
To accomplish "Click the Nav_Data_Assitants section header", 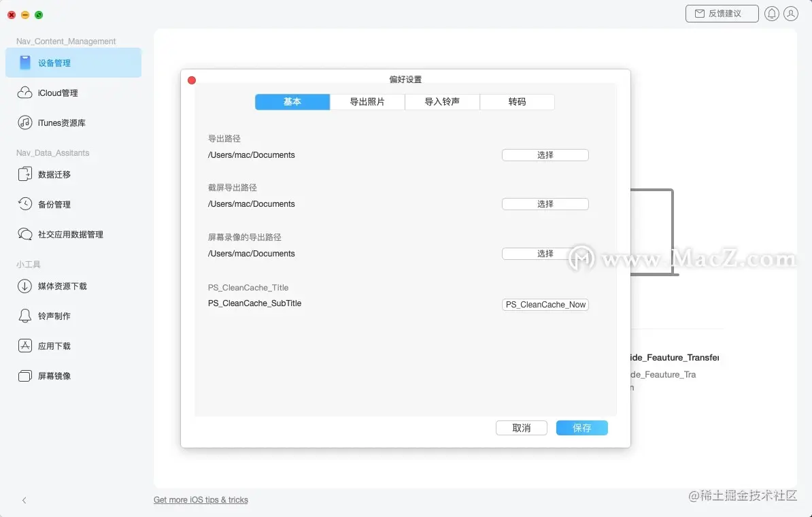I will (x=52, y=153).
